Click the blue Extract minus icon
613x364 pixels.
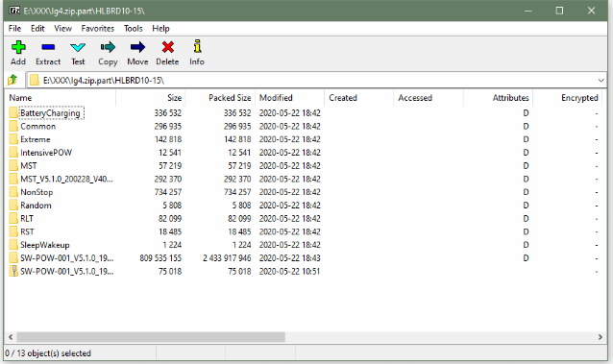click(48, 47)
